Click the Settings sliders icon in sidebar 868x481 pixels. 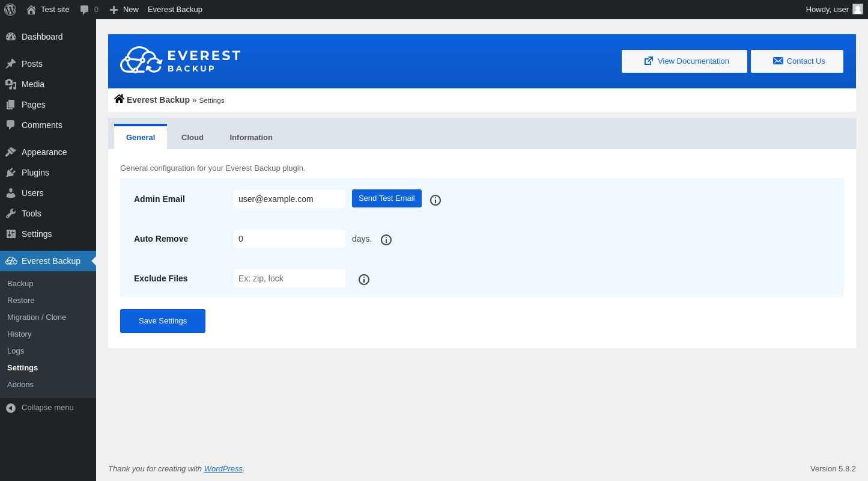[11, 234]
